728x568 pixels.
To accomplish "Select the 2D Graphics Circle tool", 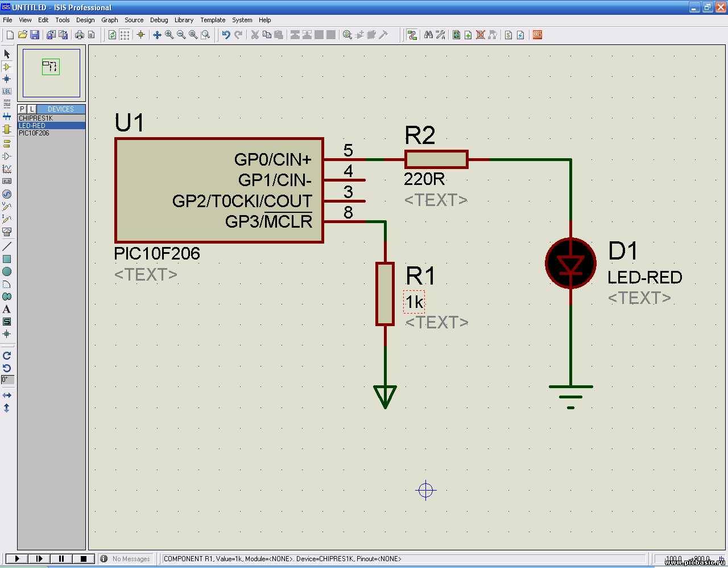I will coord(7,271).
